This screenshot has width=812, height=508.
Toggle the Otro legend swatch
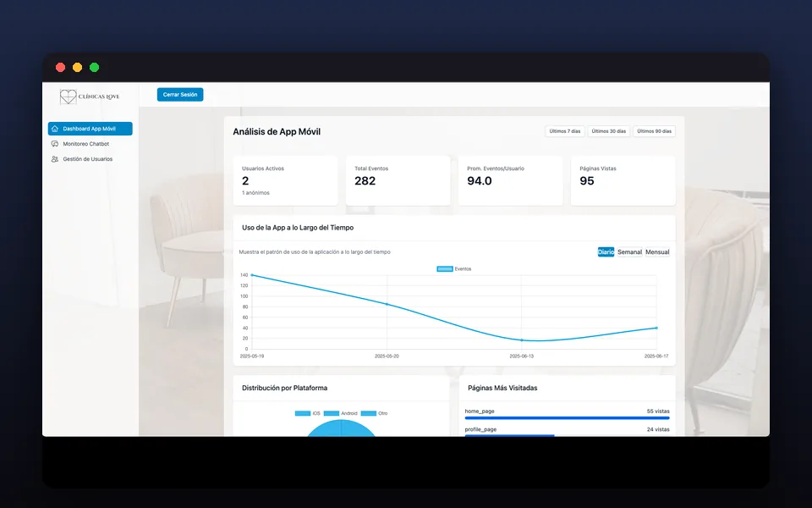(x=369, y=414)
